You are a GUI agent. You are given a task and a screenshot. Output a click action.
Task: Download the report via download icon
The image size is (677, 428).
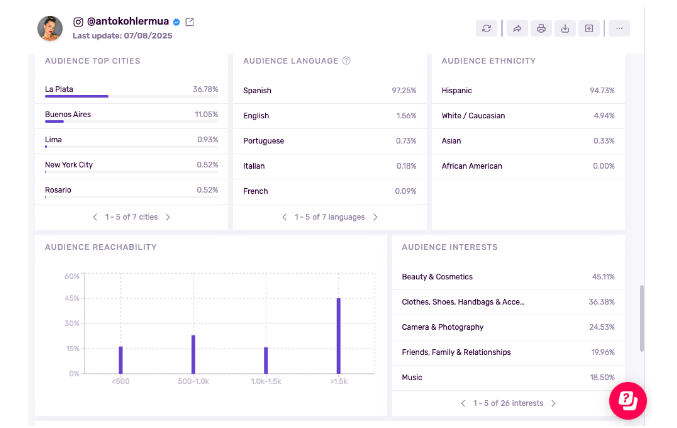565,28
